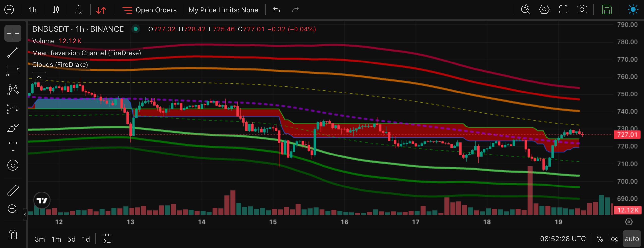644x248 pixels.
Task: Click the Clouds (FireDrake) indicator legend
Action: click(x=60, y=65)
